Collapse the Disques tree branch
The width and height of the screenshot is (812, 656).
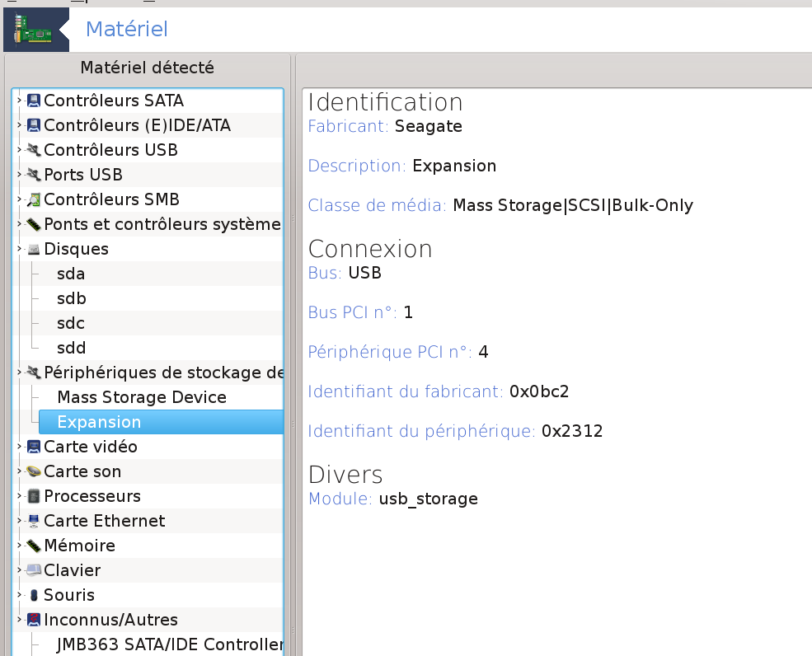coord(19,249)
